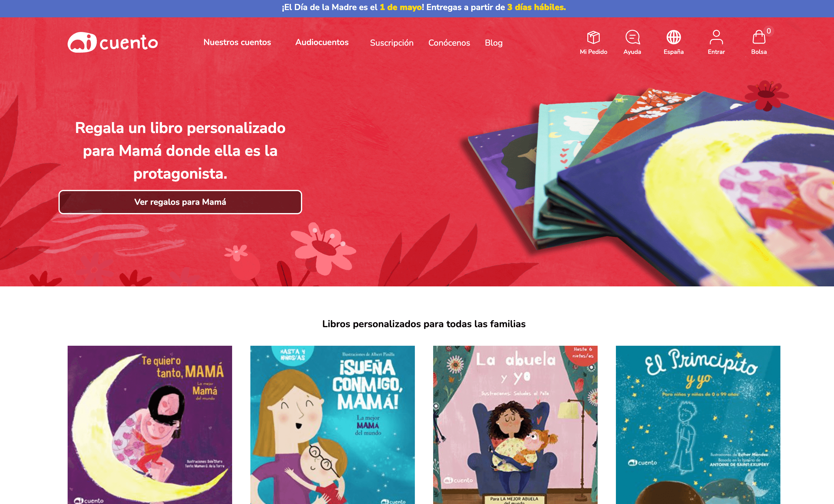This screenshot has width=834, height=504.
Task: Select the ¡Sueña conmigo, Mamá! book cover
Action: point(332,425)
